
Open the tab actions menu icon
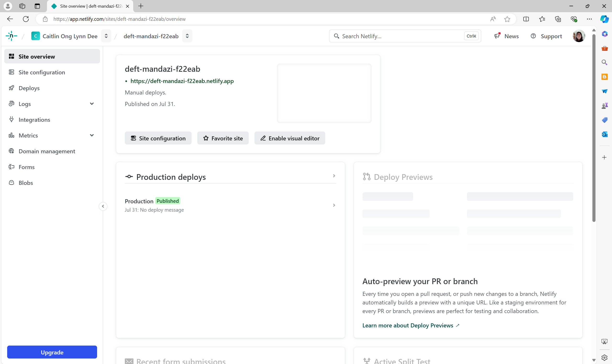[x=37, y=6]
